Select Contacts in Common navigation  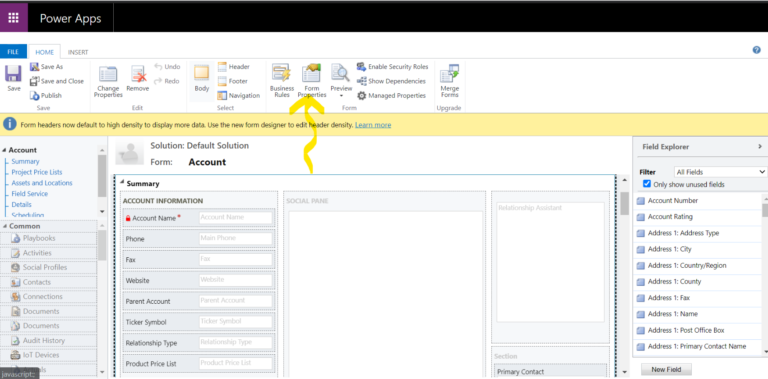48,282
